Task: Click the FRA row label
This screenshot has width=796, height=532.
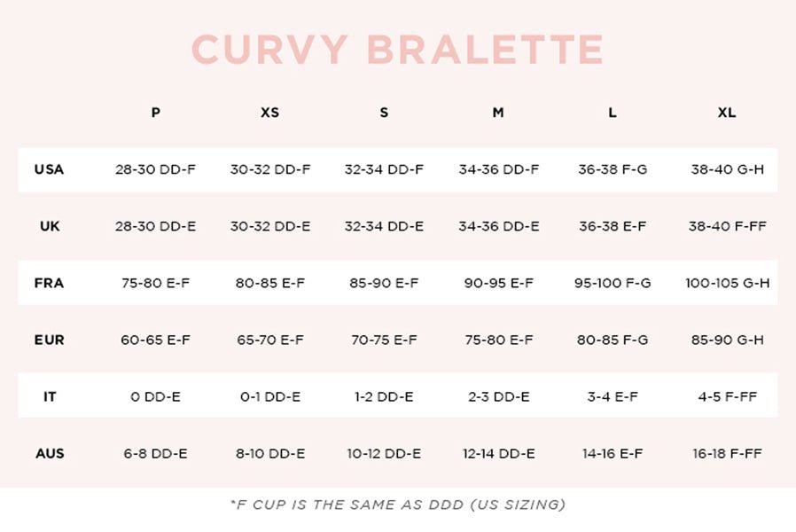Action: [x=50, y=283]
